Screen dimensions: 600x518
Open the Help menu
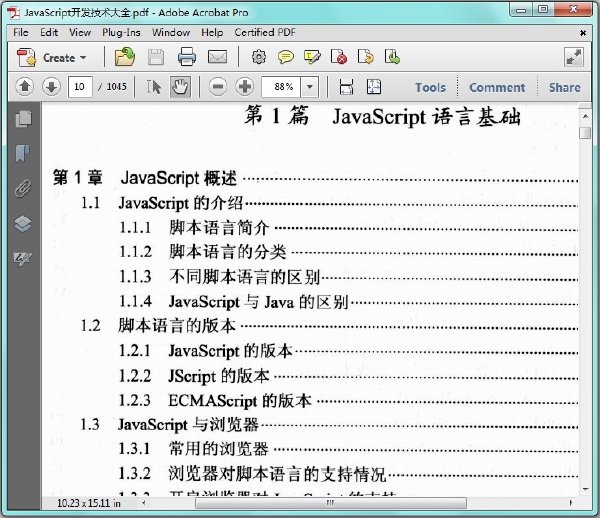click(x=212, y=33)
